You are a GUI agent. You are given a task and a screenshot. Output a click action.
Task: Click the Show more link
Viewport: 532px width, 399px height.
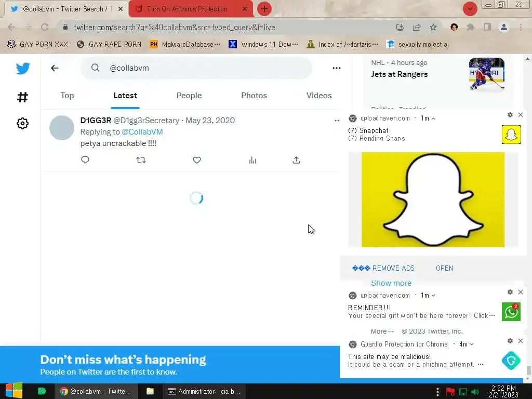point(391,283)
